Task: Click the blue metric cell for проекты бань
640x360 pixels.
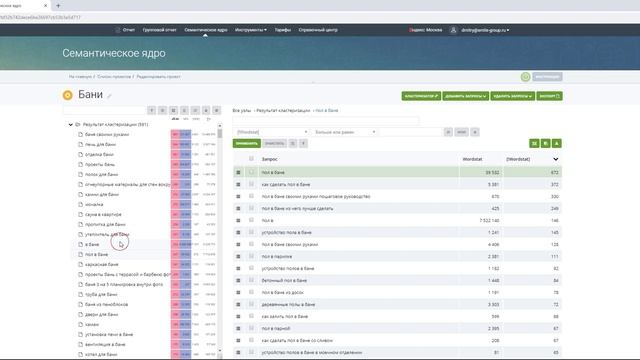Action: point(185,164)
